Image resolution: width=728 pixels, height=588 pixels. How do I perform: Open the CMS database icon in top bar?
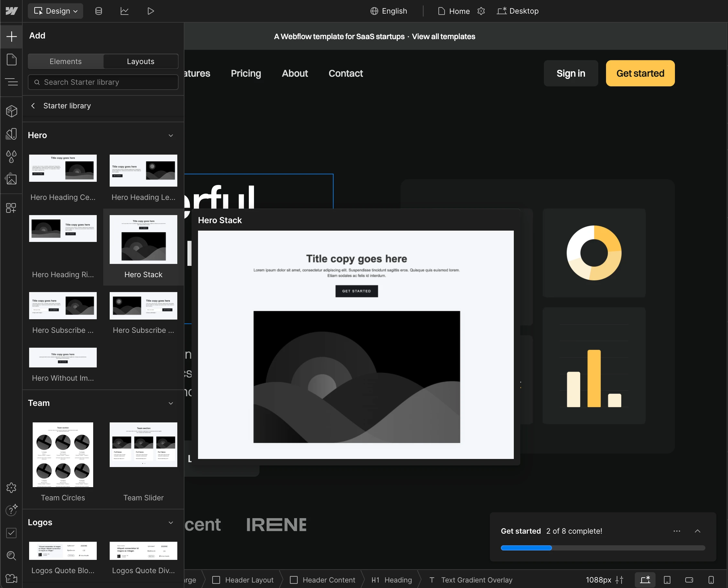pyautogui.click(x=99, y=11)
